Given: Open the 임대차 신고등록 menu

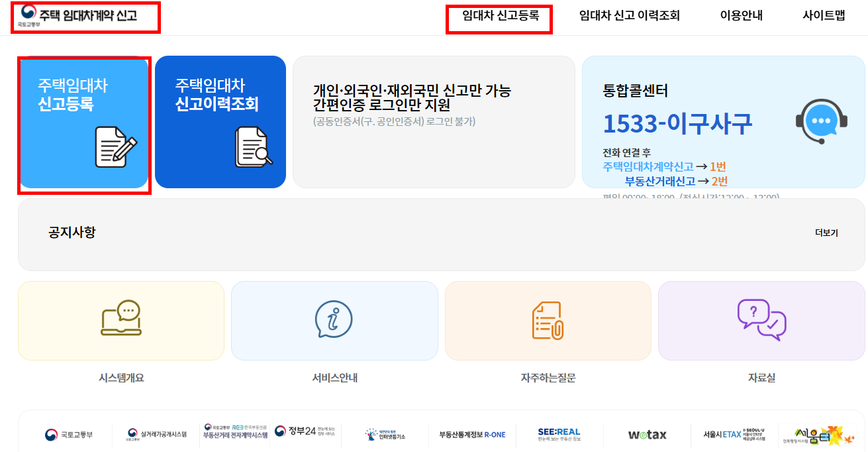Looking at the screenshot, I should coord(501,15).
